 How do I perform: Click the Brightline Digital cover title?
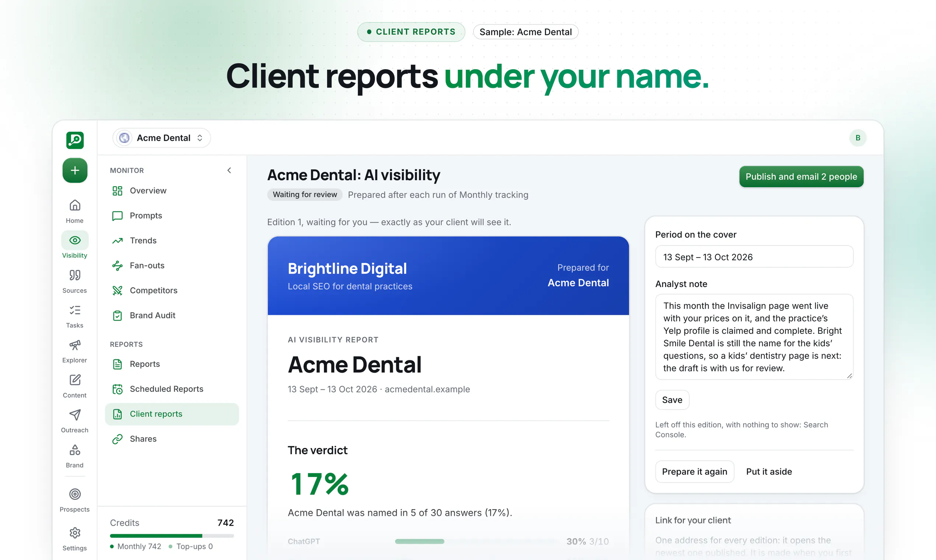point(347,268)
